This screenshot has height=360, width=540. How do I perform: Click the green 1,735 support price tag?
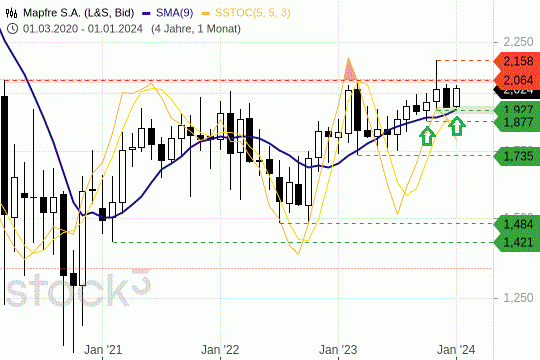coord(517,156)
